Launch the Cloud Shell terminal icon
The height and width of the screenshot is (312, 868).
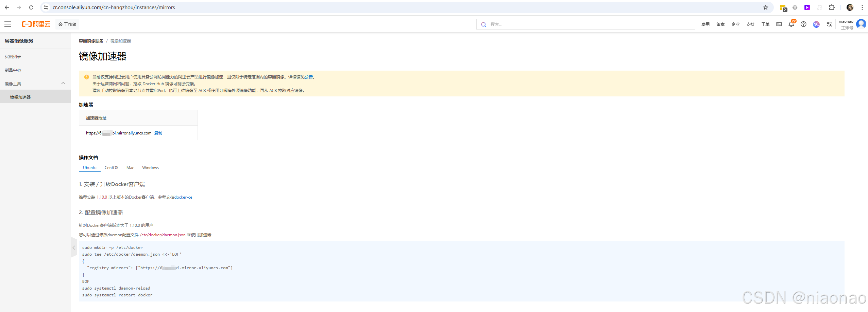click(779, 24)
